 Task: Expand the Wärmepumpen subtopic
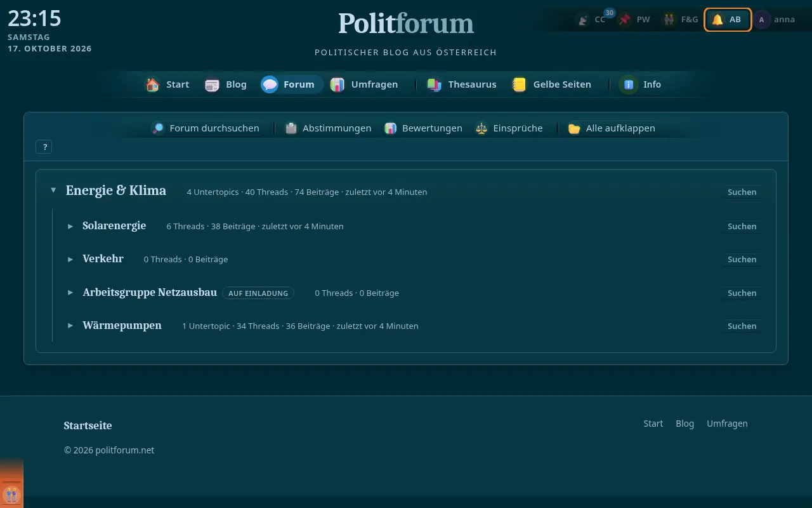pos(70,326)
